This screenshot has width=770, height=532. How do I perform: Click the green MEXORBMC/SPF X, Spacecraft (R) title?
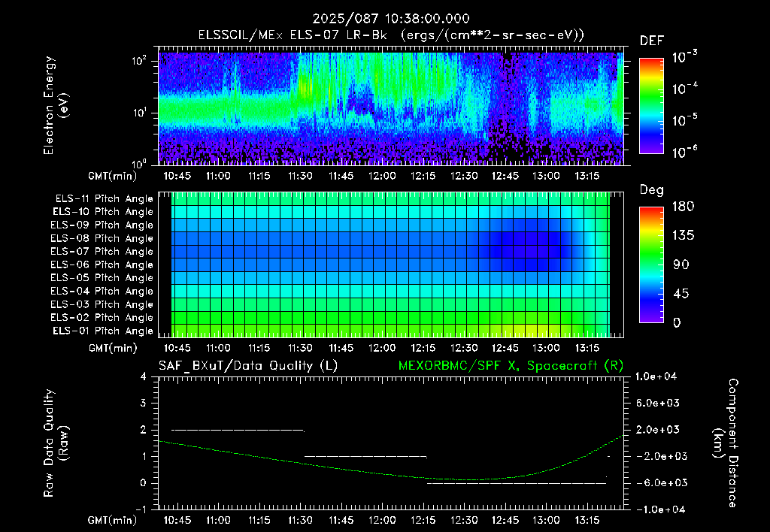pos(511,366)
